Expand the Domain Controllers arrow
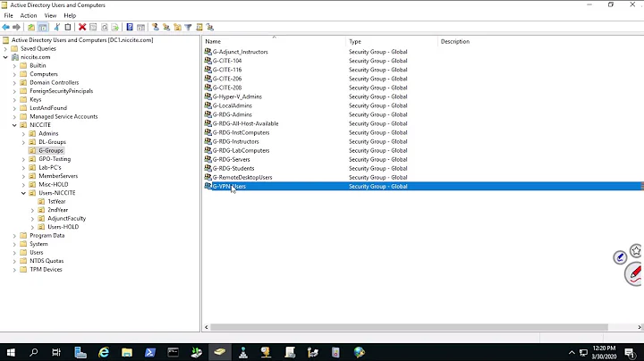This screenshot has height=361, width=644. tap(14, 82)
